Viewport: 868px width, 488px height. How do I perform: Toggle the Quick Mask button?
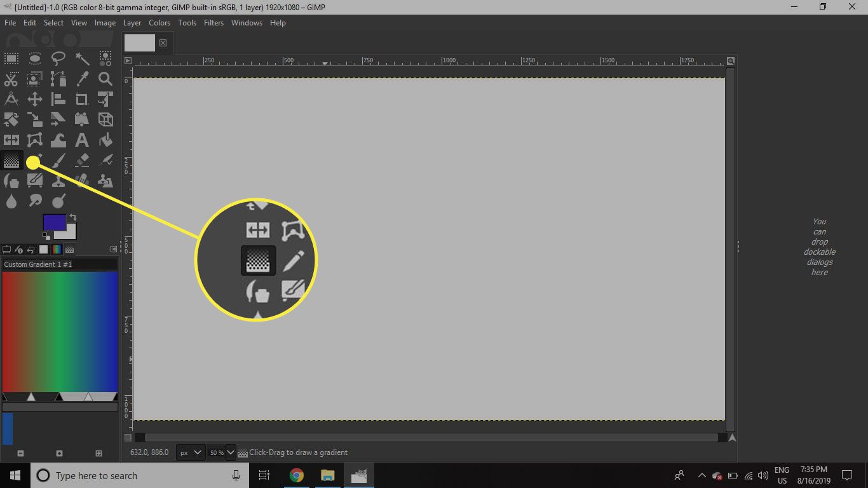(x=128, y=437)
